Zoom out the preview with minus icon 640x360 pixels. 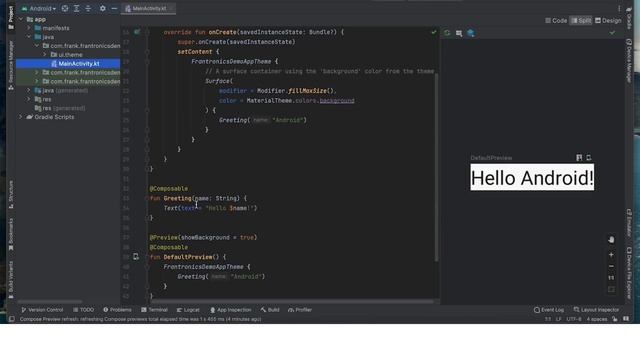(x=611, y=266)
